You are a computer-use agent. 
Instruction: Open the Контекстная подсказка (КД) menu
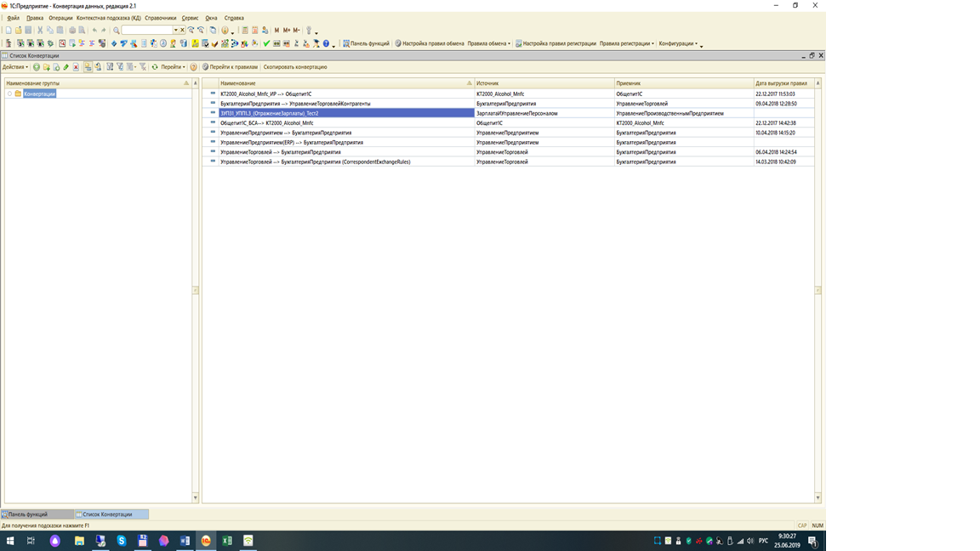coord(109,18)
